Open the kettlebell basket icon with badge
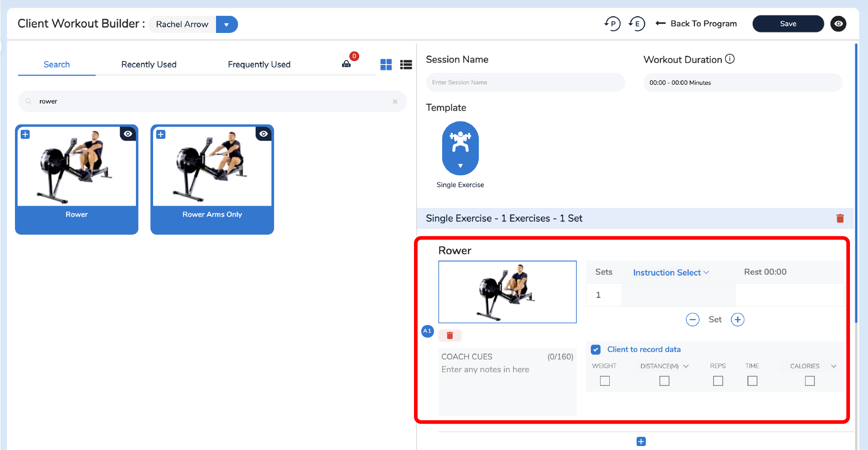The image size is (868, 450). coord(347,64)
